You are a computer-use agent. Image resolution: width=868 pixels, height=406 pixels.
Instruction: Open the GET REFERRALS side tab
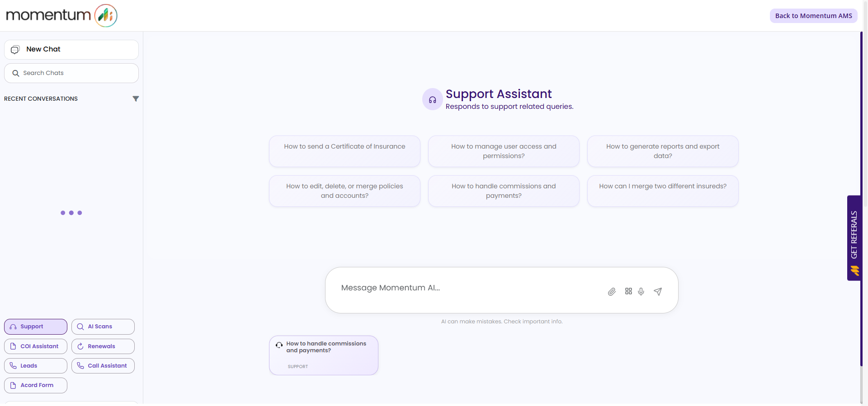coord(854,238)
